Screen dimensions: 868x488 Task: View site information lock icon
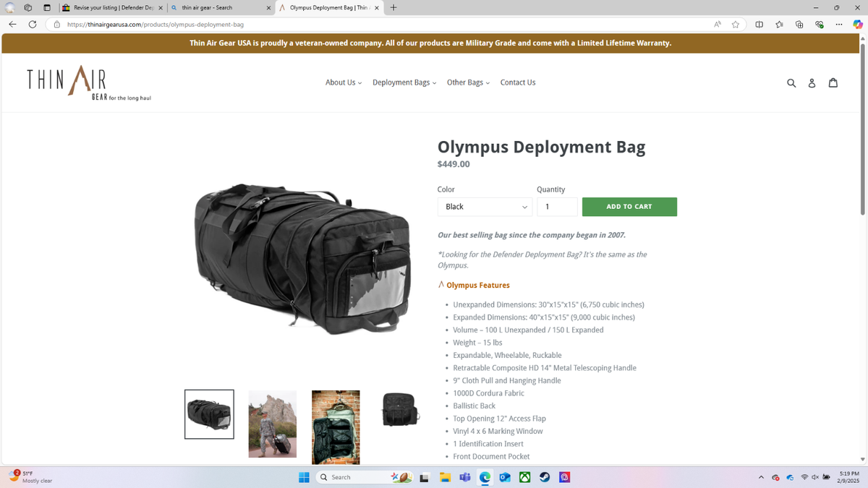tap(57, 24)
